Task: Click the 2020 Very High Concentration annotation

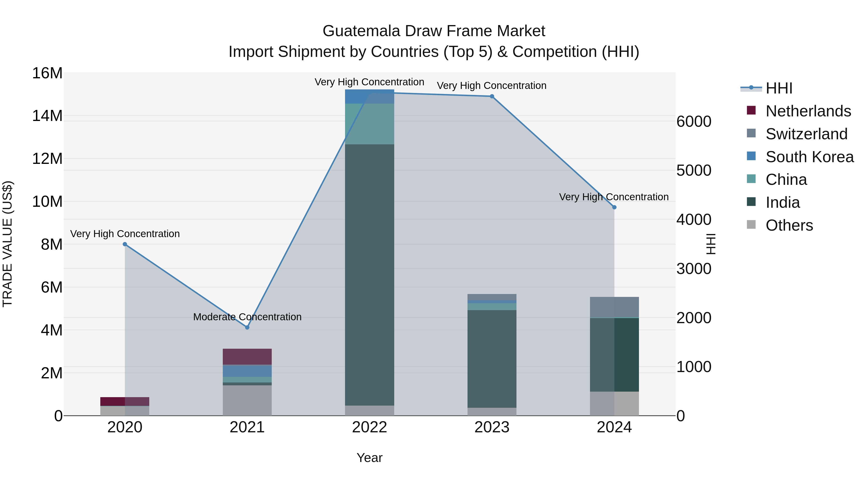Action: 125,234
